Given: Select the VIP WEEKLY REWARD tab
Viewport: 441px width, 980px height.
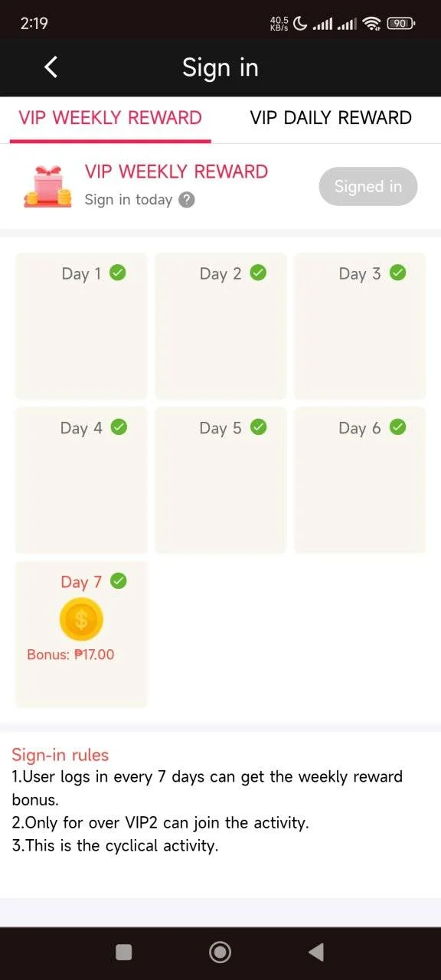Looking at the screenshot, I should 110,118.
